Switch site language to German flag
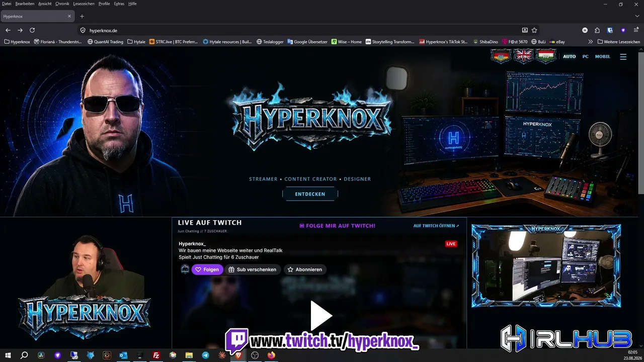The image size is (644, 362). [x=501, y=56]
